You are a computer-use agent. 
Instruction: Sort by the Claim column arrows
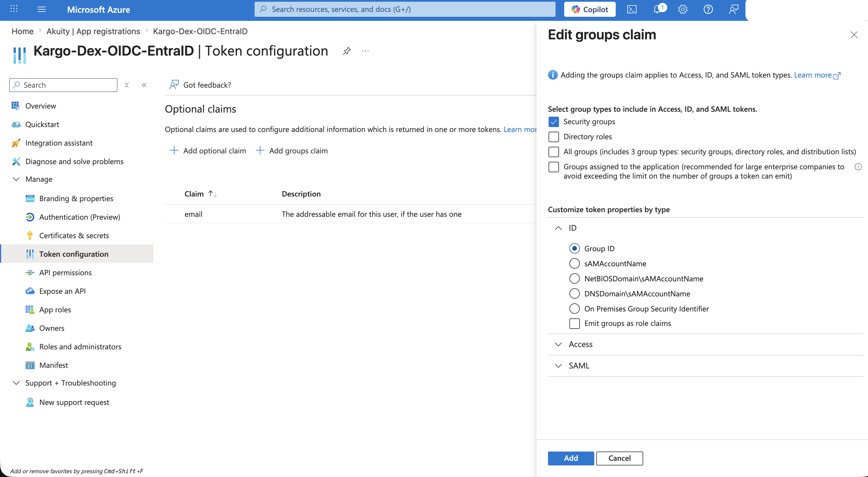[x=213, y=194]
